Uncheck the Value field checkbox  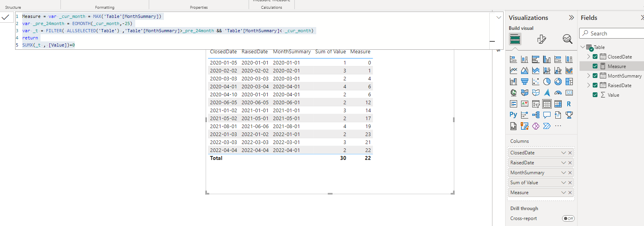pos(595,95)
